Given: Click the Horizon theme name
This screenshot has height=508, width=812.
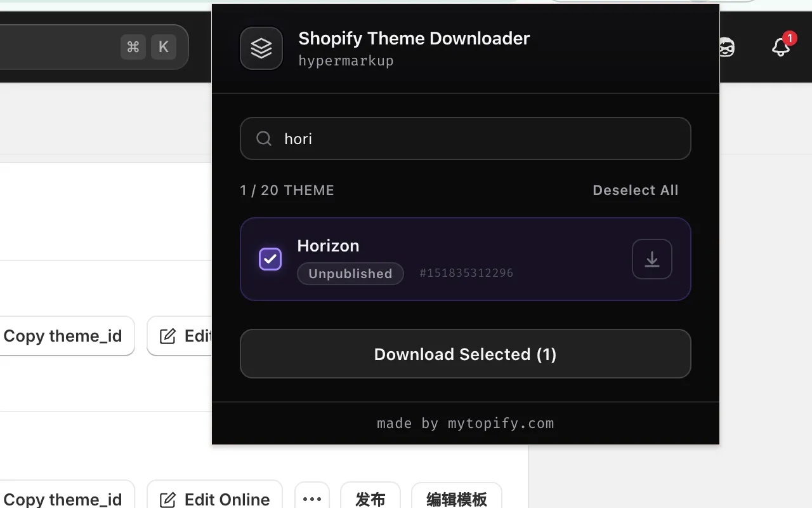Looking at the screenshot, I should coord(328,246).
